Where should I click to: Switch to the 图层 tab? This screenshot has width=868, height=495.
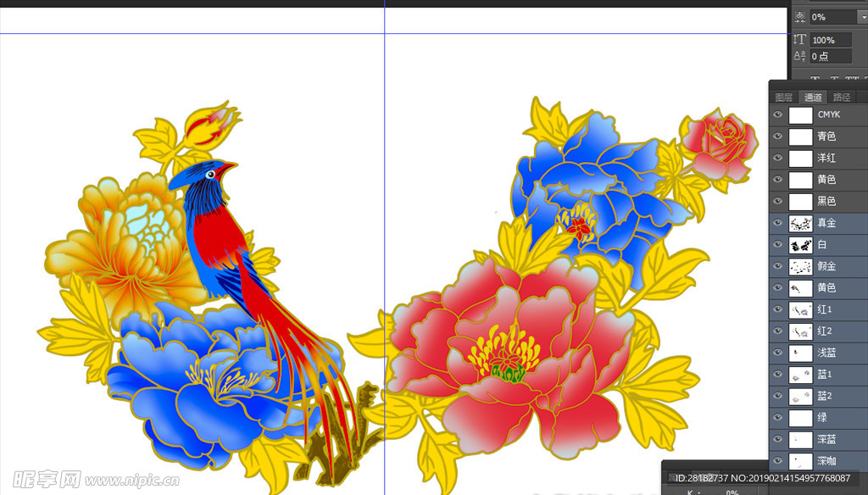784,97
